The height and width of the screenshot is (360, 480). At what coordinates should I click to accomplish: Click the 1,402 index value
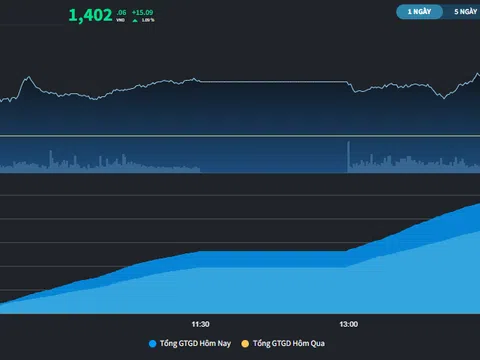pyautogui.click(x=90, y=15)
